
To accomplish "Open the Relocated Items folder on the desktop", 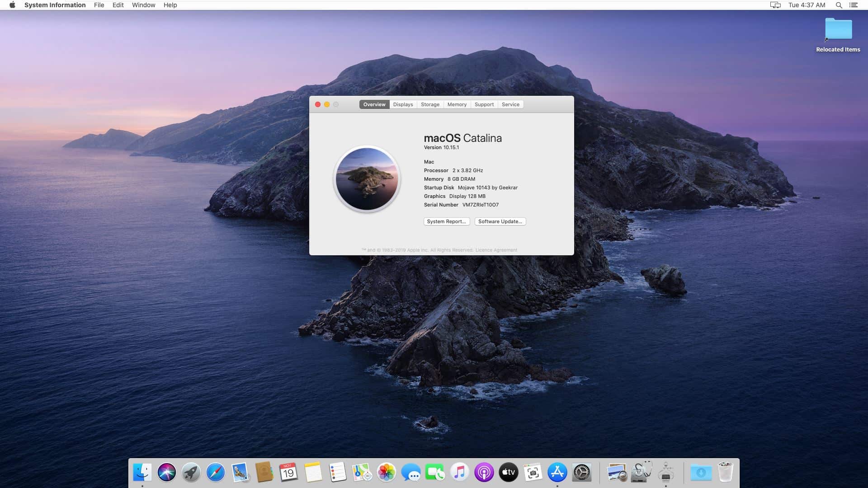I will tap(838, 29).
